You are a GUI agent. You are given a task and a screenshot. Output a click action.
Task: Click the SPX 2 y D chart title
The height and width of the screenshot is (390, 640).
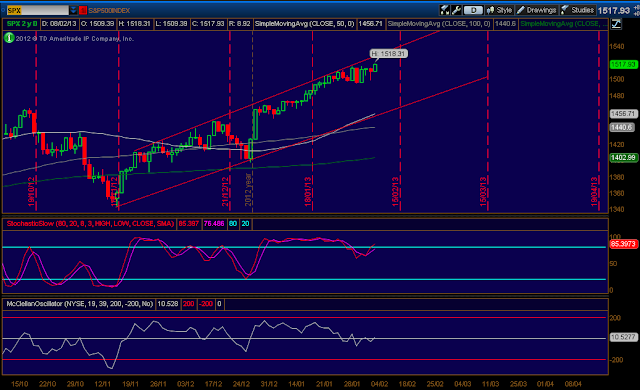click(x=22, y=24)
